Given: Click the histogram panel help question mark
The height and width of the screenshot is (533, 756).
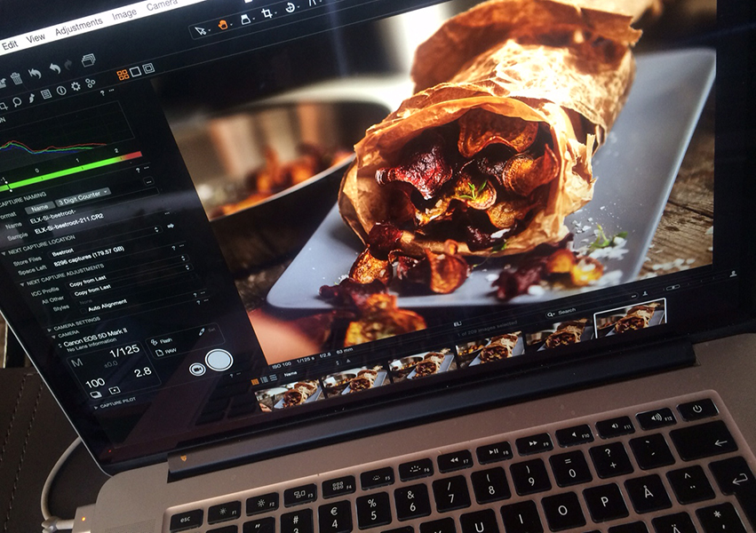Looking at the screenshot, I should pos(102,93).
